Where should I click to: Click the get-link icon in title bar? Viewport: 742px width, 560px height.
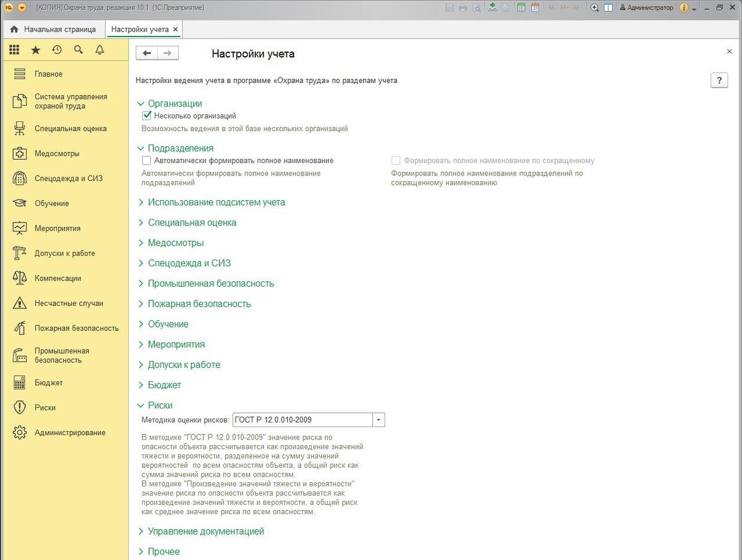493,8
